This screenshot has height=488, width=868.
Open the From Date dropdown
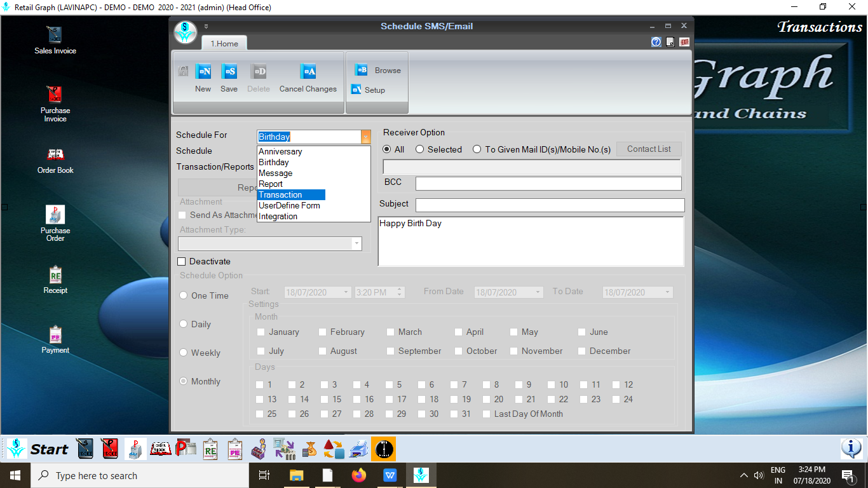tap(538, 292)
